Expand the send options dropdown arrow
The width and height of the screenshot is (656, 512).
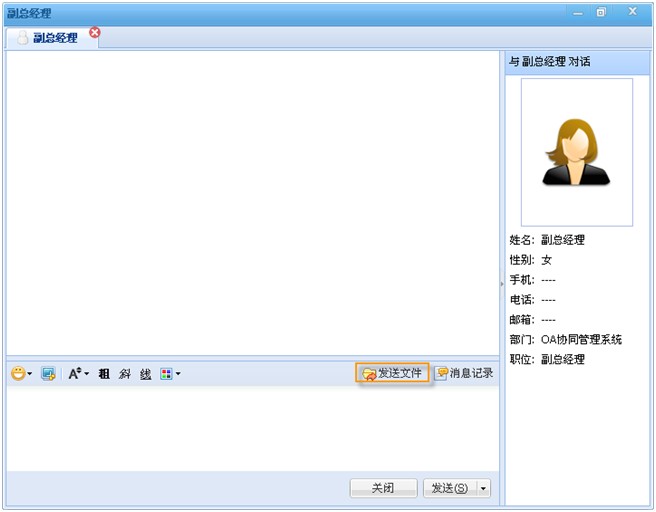(x=484, y=488)
